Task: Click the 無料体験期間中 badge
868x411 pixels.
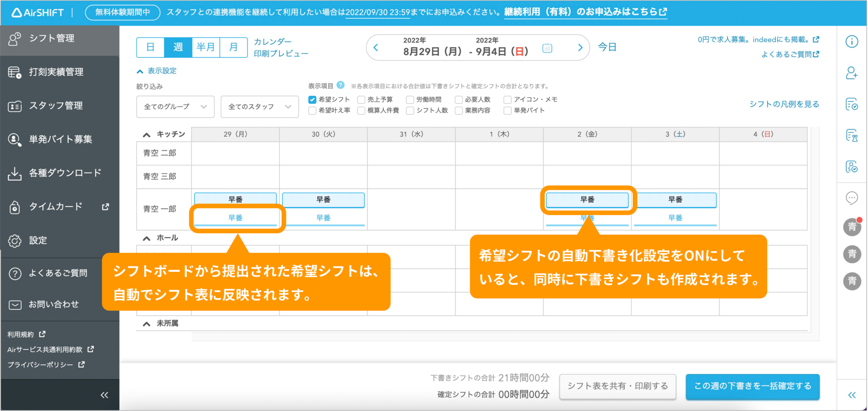Action: coord(123,12)
